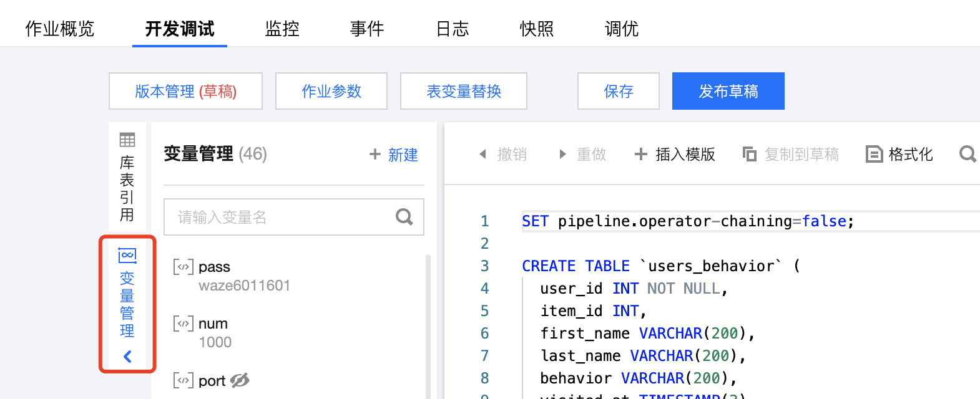Open the 库表引用 table grid icon
The width and height of the screenshot is (980, 399).
click(127, 140)
